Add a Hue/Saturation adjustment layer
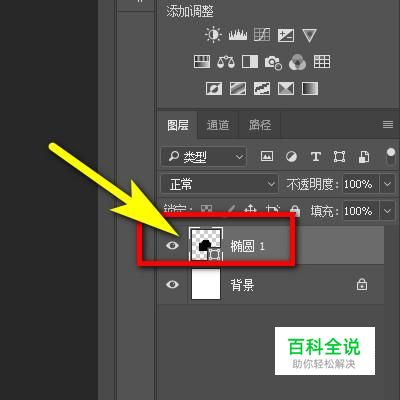 (202, 62)
